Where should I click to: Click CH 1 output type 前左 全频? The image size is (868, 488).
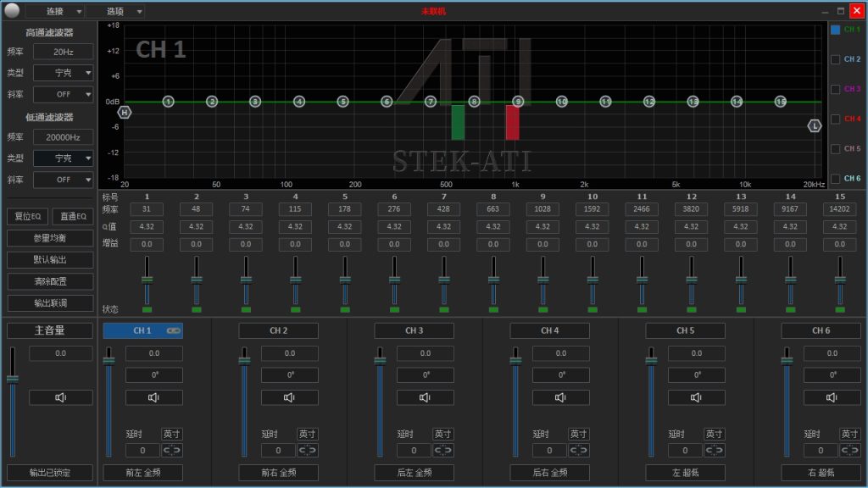click(142, 473)
